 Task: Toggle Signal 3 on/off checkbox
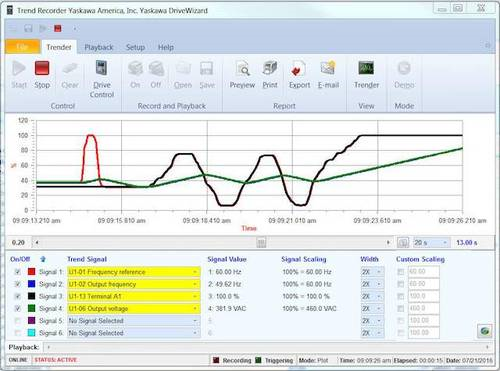(x=18, y=296)
